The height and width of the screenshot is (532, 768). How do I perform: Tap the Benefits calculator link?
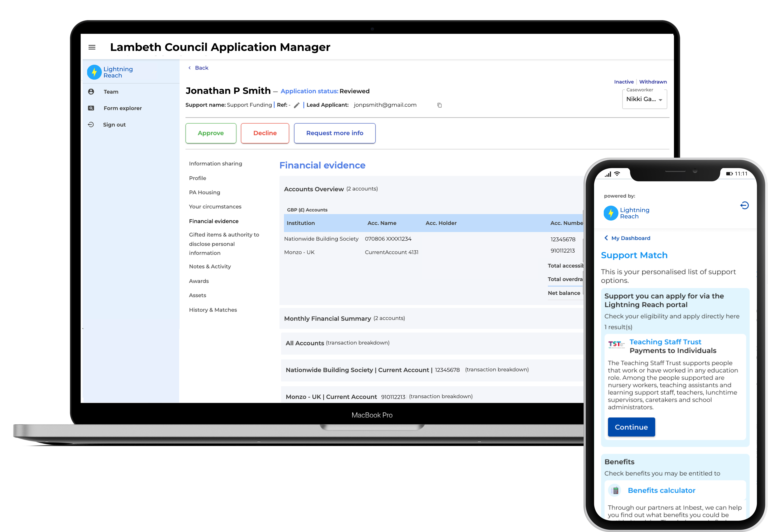coord(662,490)
